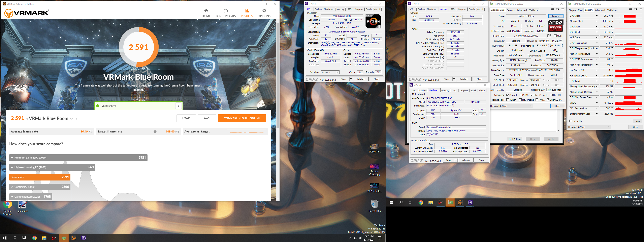Switch to SPD tab in CPU-Z Memory window

pyautogui.click(x=452, y=9)
